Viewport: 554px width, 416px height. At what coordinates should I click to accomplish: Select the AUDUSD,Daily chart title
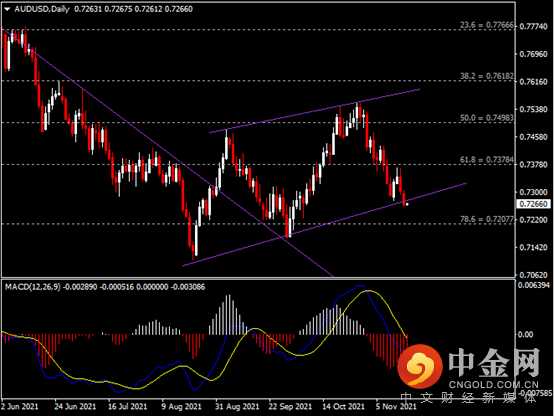(x=42, y=9)
